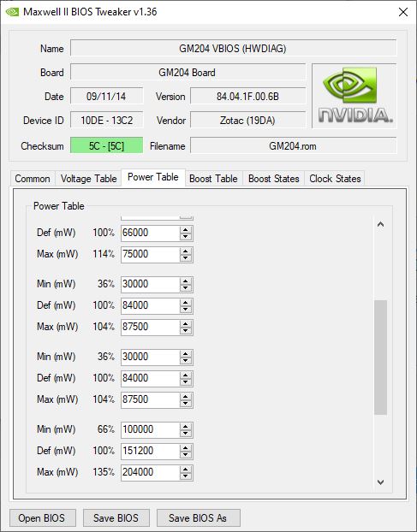Click the Open BIOS button

43,518
